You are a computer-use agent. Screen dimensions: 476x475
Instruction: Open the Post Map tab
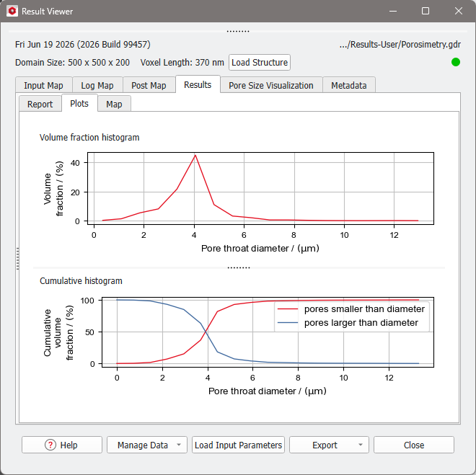point(149,85)
